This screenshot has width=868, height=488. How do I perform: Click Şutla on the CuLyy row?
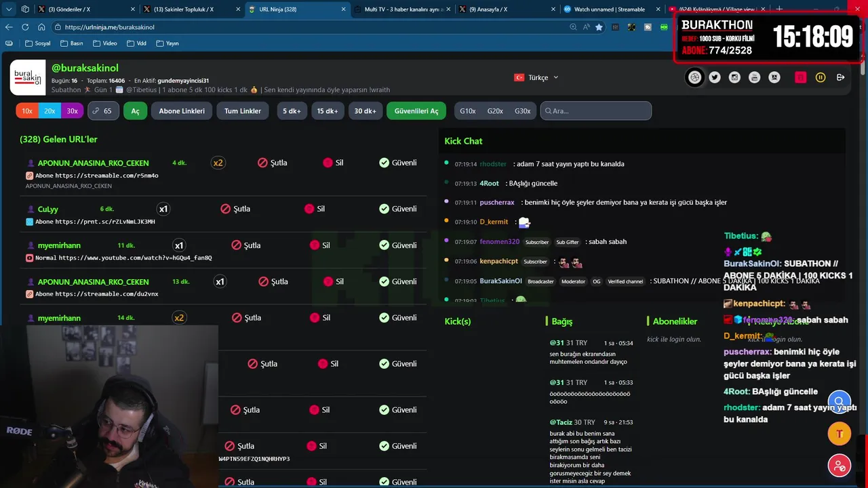[235, 209]
